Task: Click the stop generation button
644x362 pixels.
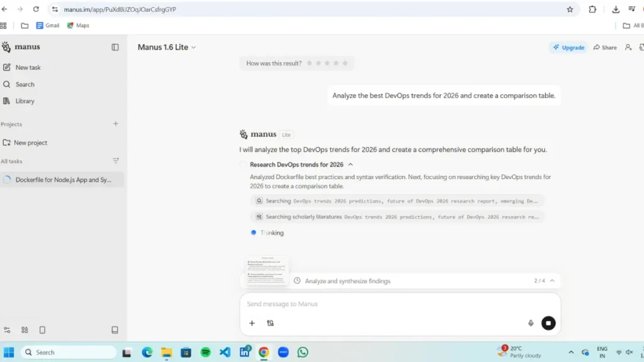Action: click(x=548, y=323)
